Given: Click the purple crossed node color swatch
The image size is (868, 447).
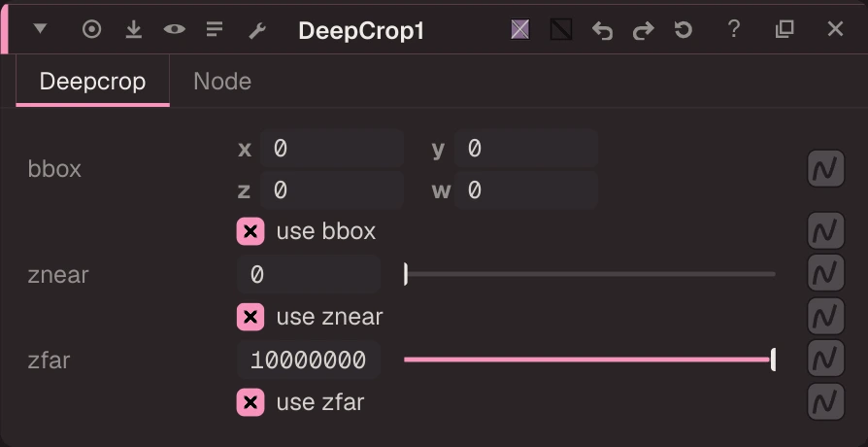Looking at the screenshot, I should [x=519, y=29].
